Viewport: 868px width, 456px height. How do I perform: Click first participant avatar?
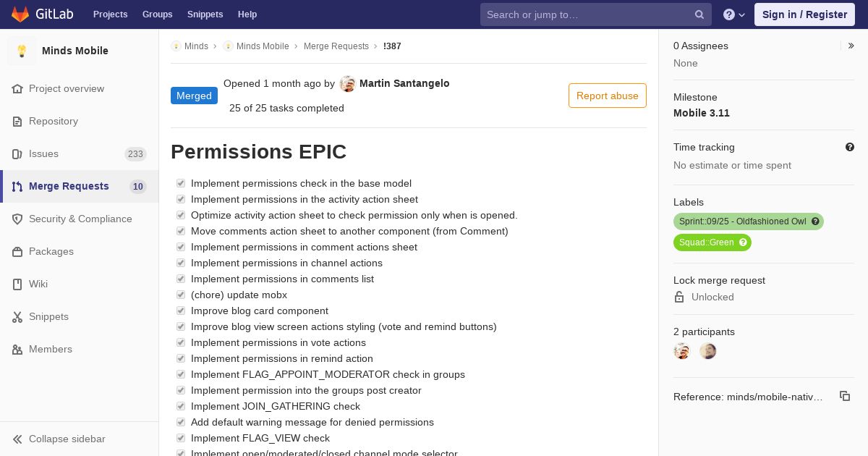tap(682, 351)
